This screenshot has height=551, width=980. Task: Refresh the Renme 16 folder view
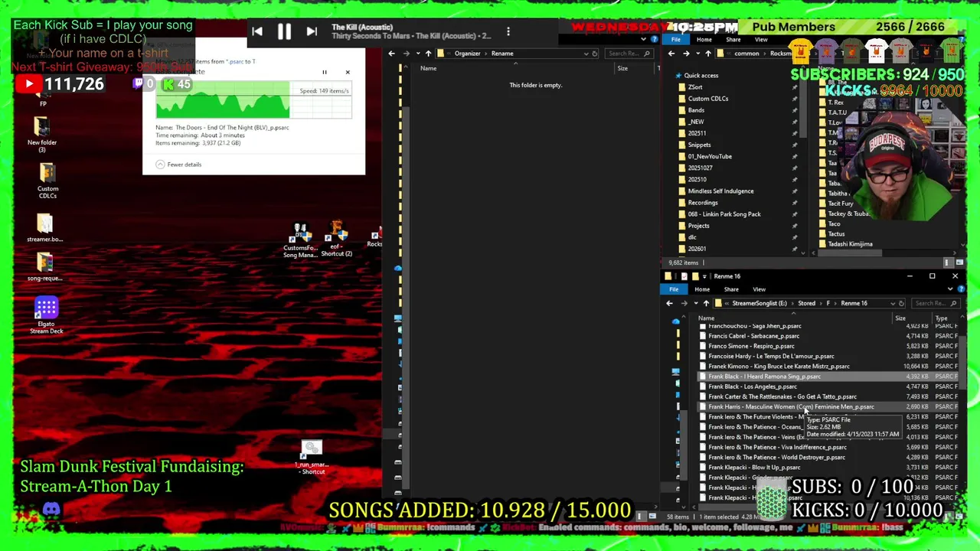click(901, 303)
